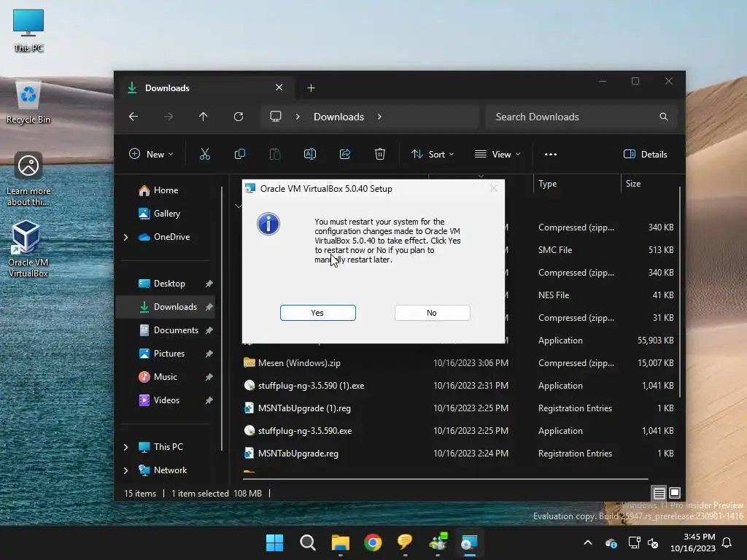747x560 pixels.
Task: Open the Windows Start menu
Action: [274, 542]
